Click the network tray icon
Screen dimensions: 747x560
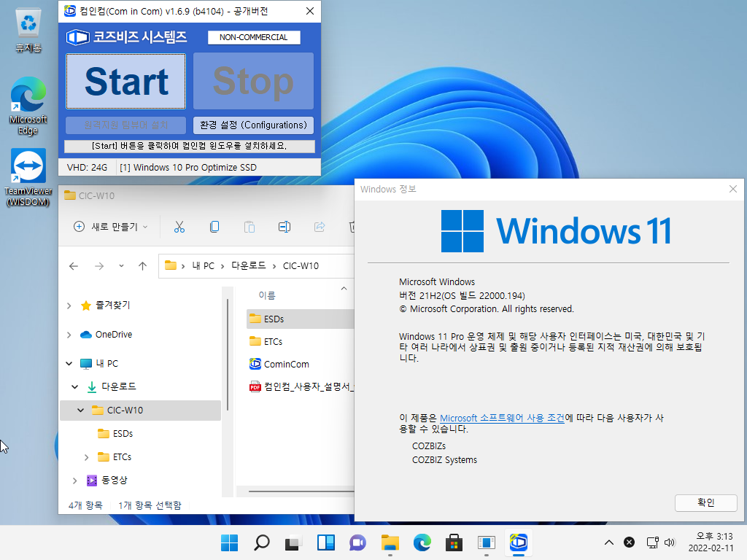click(x=652, y=542)
